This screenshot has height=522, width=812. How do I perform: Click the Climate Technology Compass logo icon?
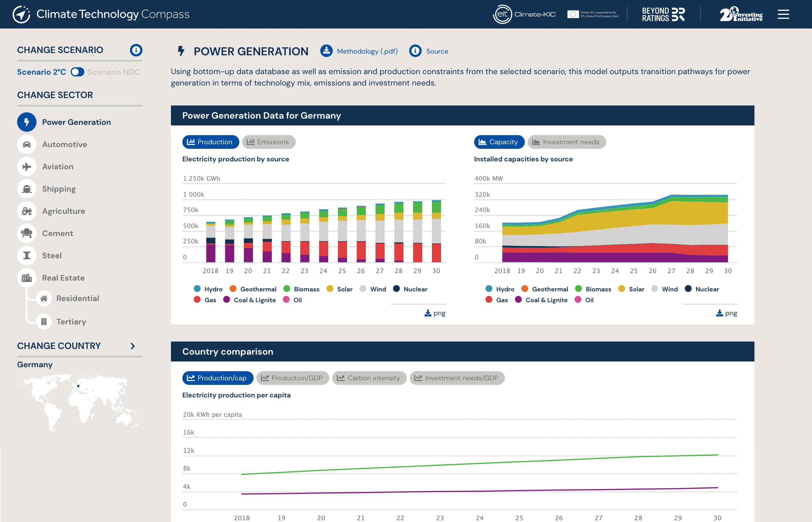[x=21, y=14]
